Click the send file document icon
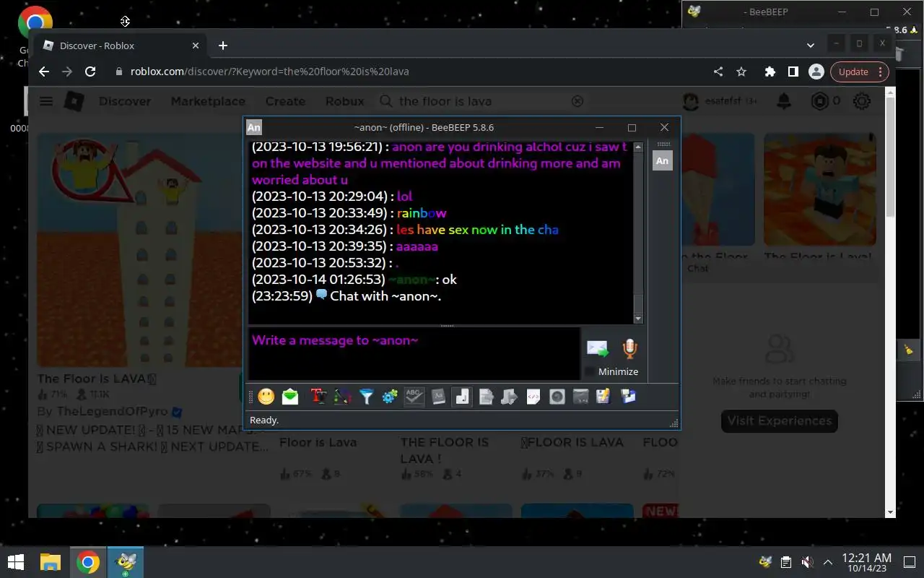 pos(486,397)
